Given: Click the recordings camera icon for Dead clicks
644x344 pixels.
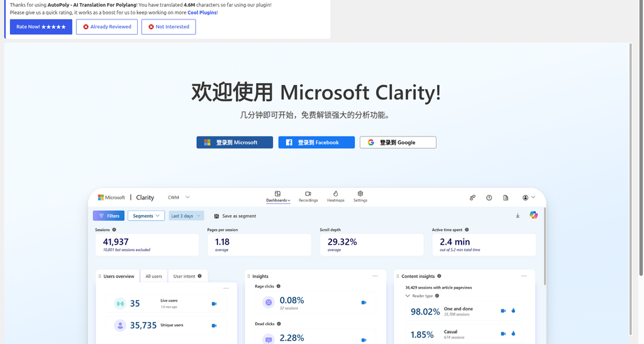Looking at the screenshot, I should coord(364,340).
